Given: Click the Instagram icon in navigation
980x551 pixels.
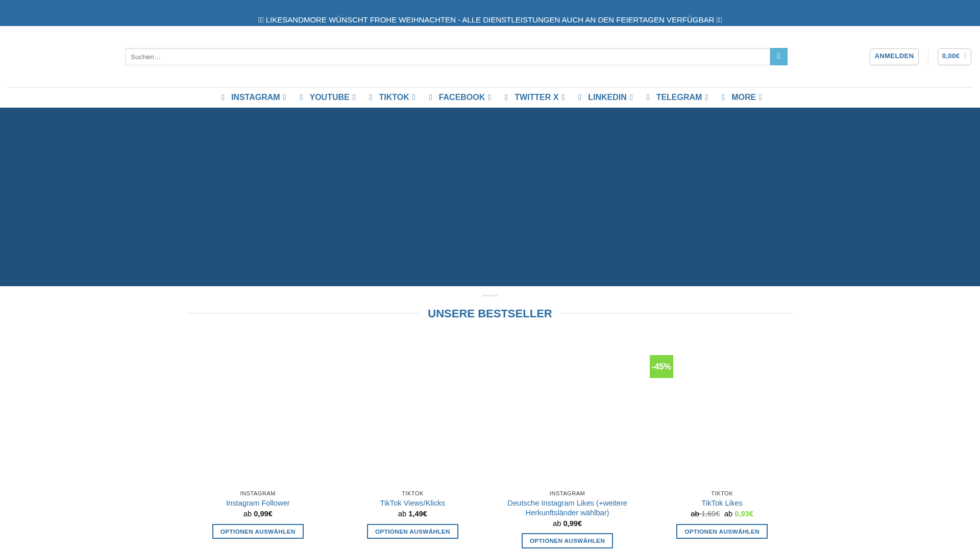Looking at the screenshot, I should (223, 97).
